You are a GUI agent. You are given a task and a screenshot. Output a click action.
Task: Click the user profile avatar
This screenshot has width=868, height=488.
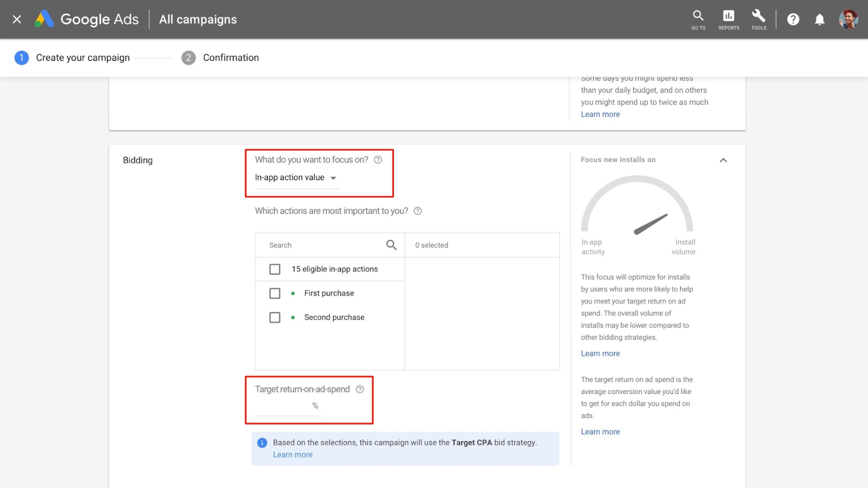(x=848, y=19)
